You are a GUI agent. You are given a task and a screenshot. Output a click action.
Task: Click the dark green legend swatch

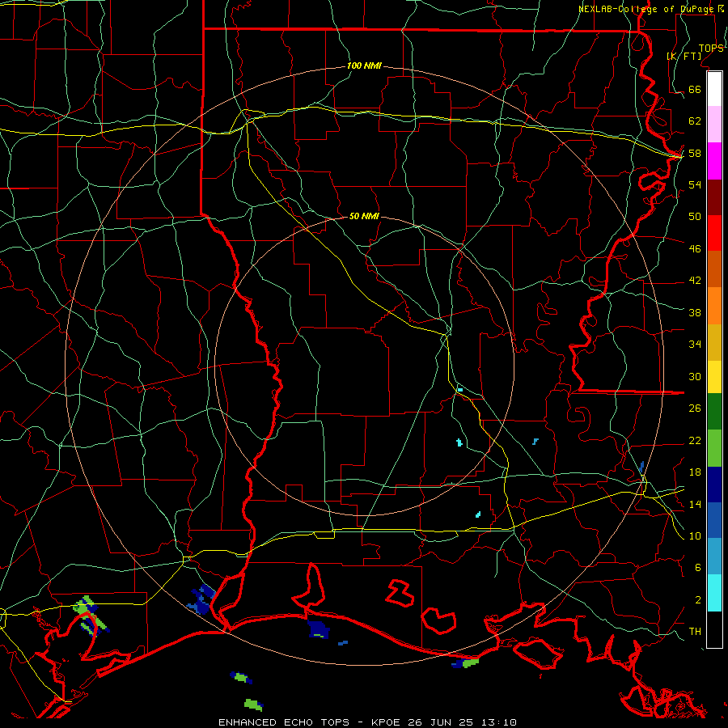point(714,412)
